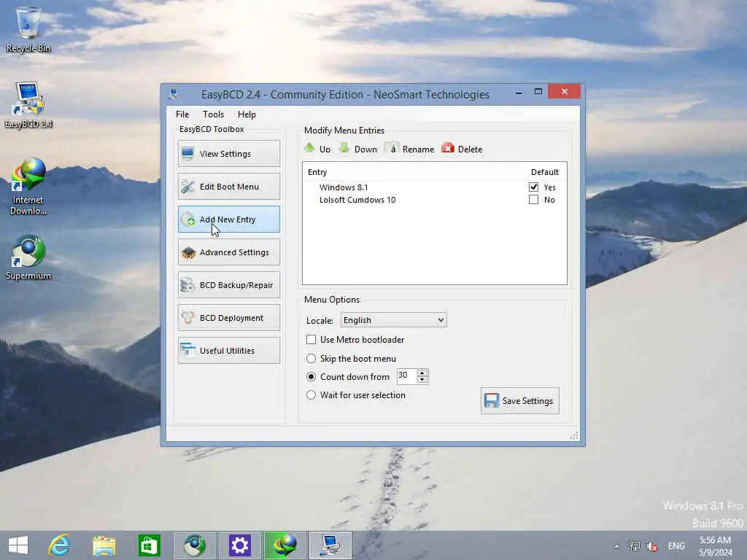Image resolution: width=747 pixels, height=560 pixels.
Task: Switch to Supermium browser in taskbar
Action: coord(194,545)
